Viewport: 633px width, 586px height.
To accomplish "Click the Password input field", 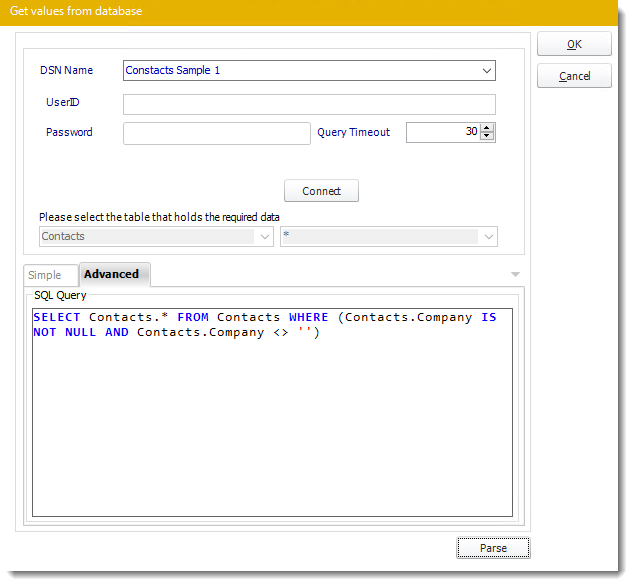I will point(217,134).
